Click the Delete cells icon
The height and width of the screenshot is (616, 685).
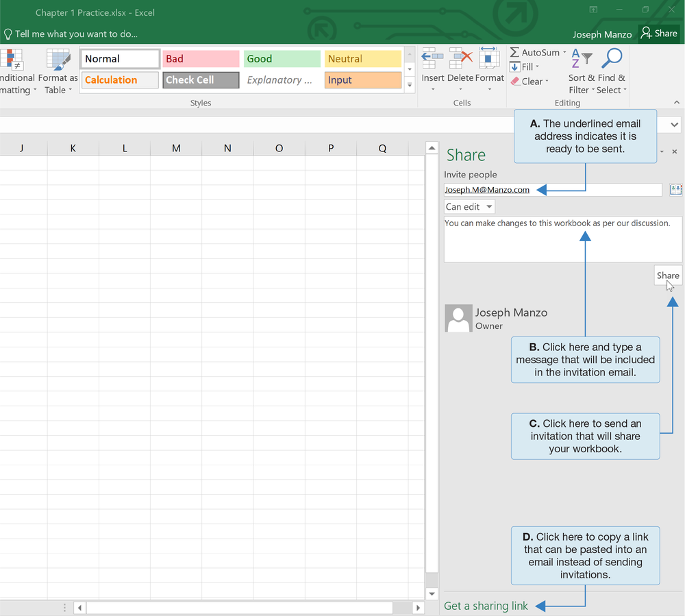[x=460, y=60]
